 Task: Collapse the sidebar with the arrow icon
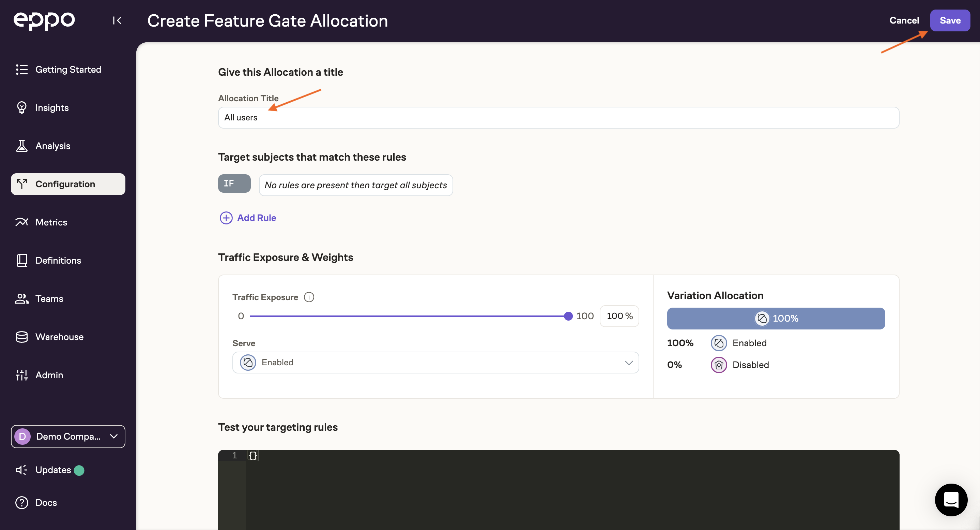[x=117, y=20]
